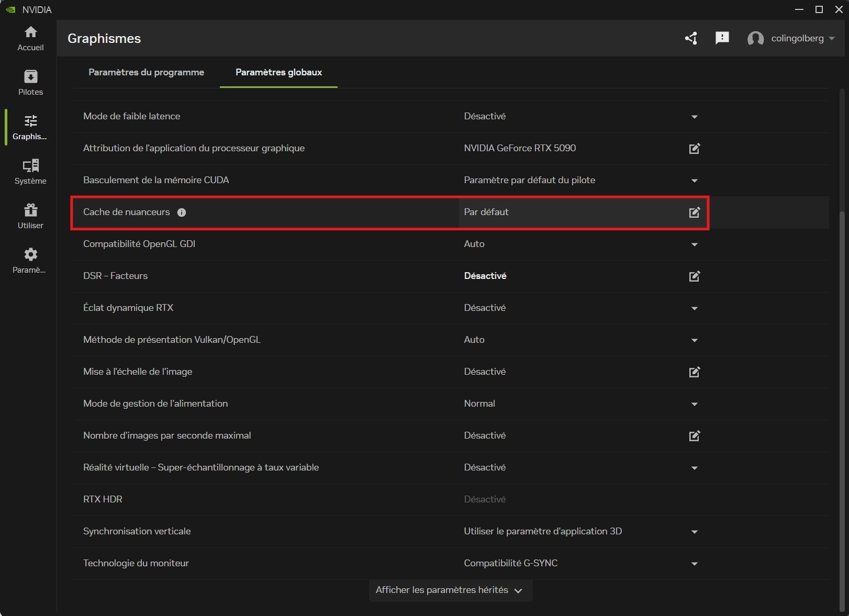Click the colingolberg user avatar
This screenshot has width=849, height=616.
[x=755, y=38]
